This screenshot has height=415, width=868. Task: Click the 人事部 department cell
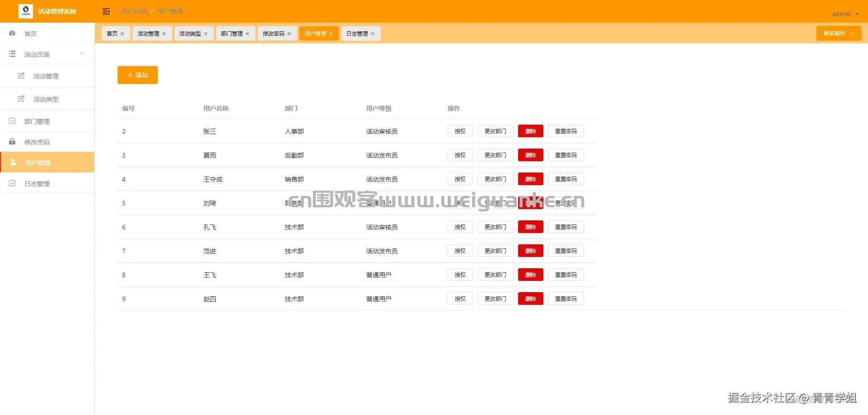[294, 131]
